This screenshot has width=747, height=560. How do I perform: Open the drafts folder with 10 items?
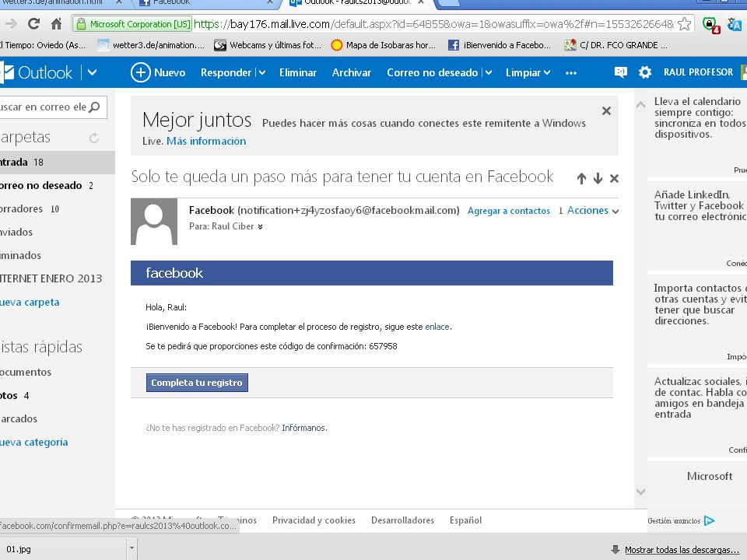coord(57,209)
